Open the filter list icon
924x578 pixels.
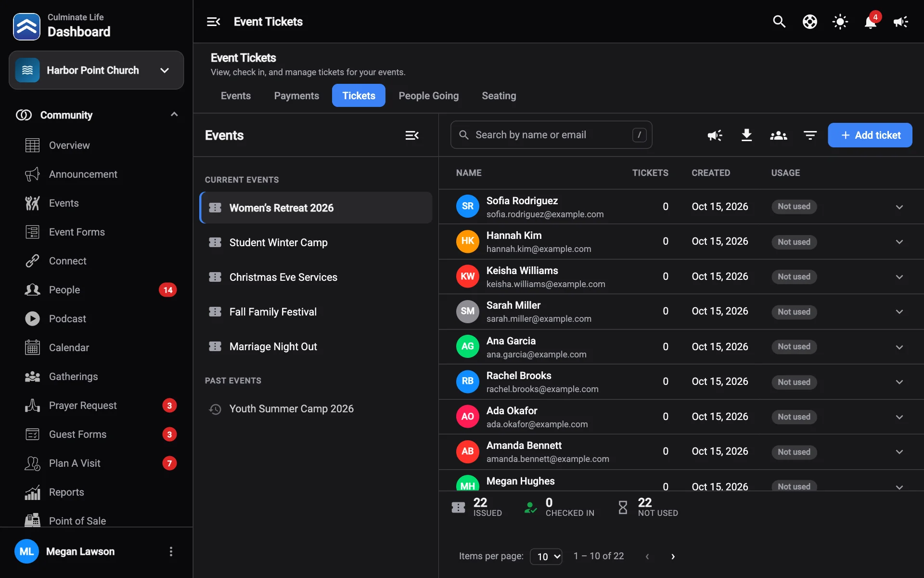[810, 135]
